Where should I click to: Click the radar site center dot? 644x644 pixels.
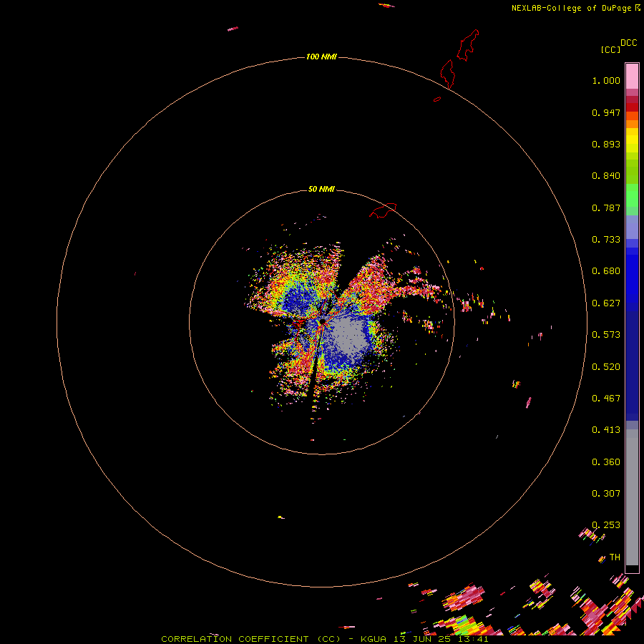pyautogui.click(x=323, y=321)
